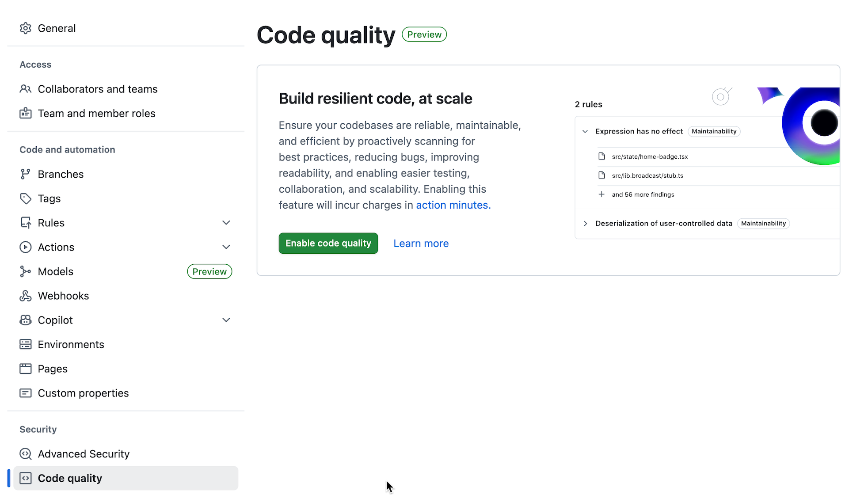Click the Webhooks hook icon
The height and width of the screenshot is (495, 868).
pos(26,295)
